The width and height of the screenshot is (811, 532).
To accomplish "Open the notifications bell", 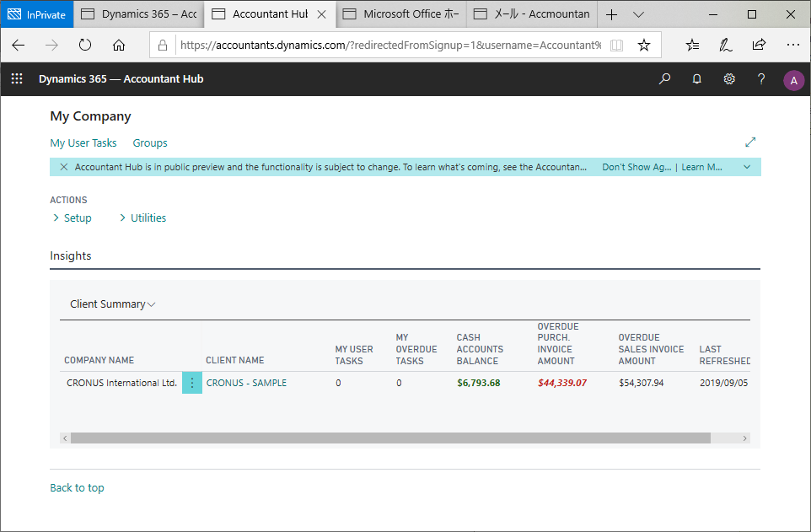I will [697, 79].
